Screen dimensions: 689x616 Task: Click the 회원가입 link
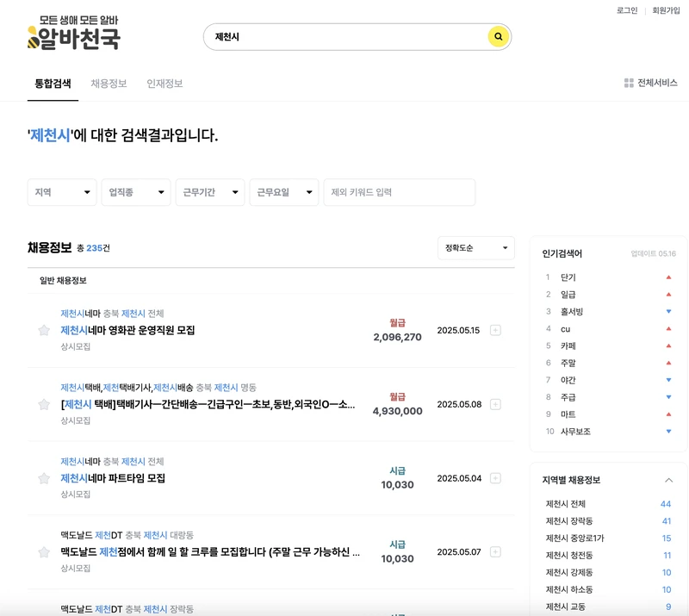point(666,10)
